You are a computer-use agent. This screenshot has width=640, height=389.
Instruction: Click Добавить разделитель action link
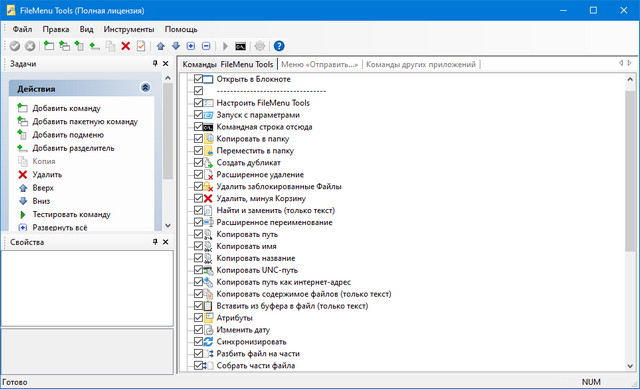pos(73,148)
